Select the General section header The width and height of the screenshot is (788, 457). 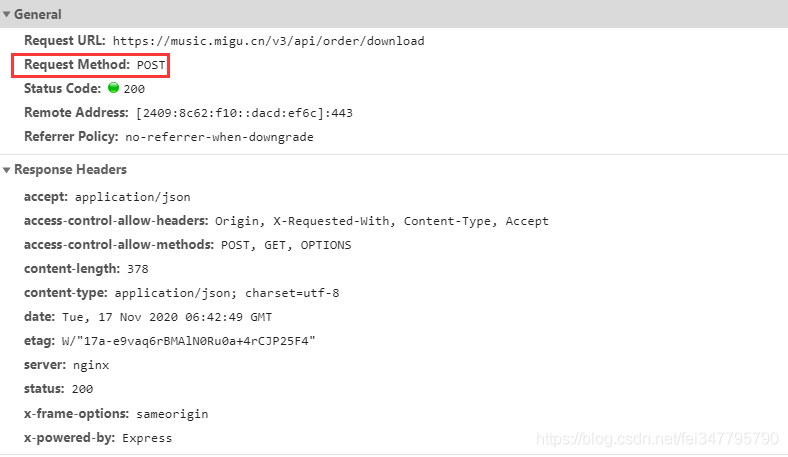pos(38,14)
